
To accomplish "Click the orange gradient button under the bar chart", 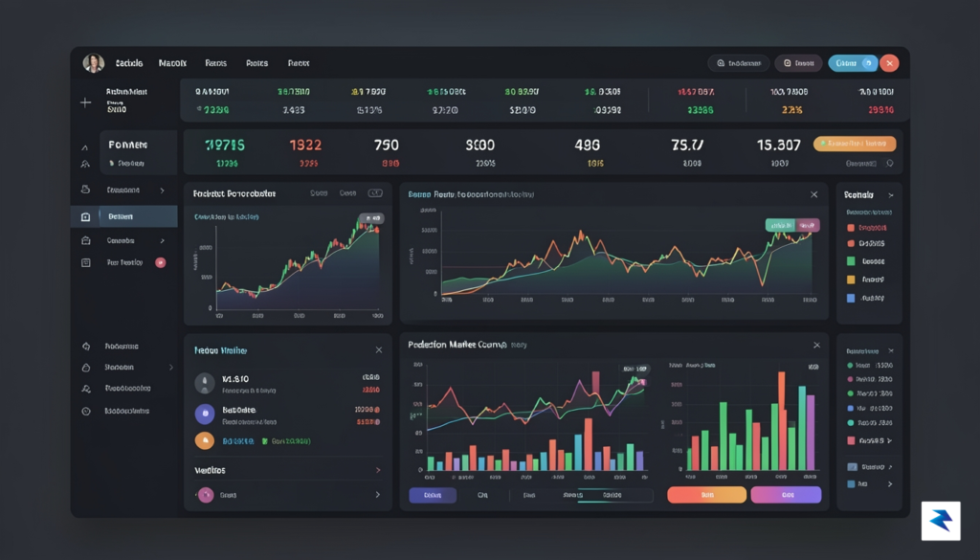I will pos(707,494).
